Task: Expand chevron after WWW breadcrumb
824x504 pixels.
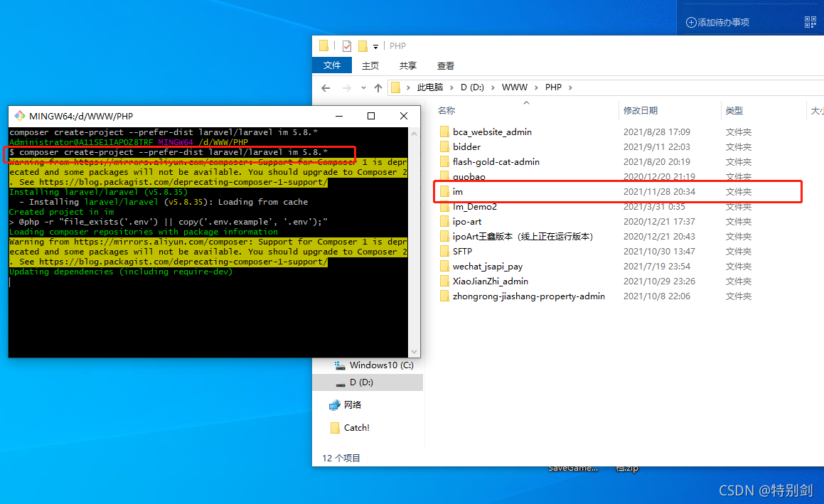Action: point(536,87)
